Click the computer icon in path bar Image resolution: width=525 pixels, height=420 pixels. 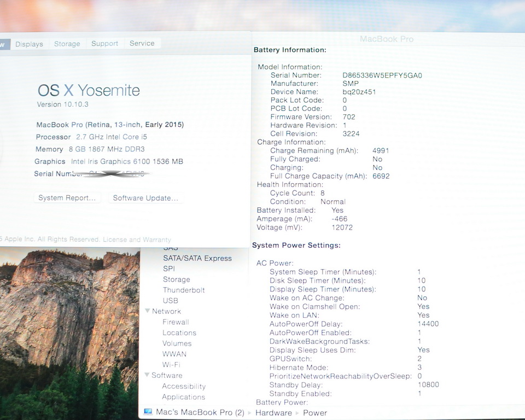[148, 412]
